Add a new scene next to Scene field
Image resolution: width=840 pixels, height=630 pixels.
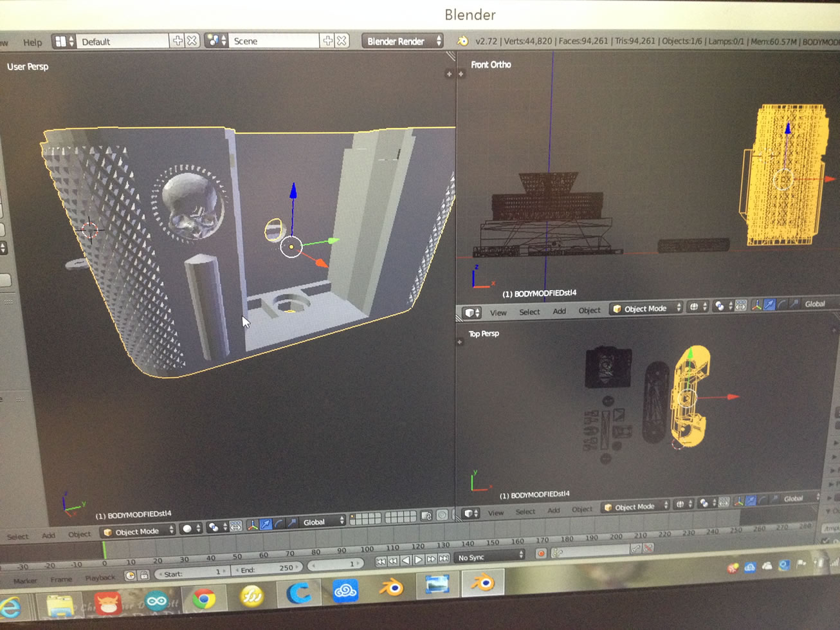[327, 41]
